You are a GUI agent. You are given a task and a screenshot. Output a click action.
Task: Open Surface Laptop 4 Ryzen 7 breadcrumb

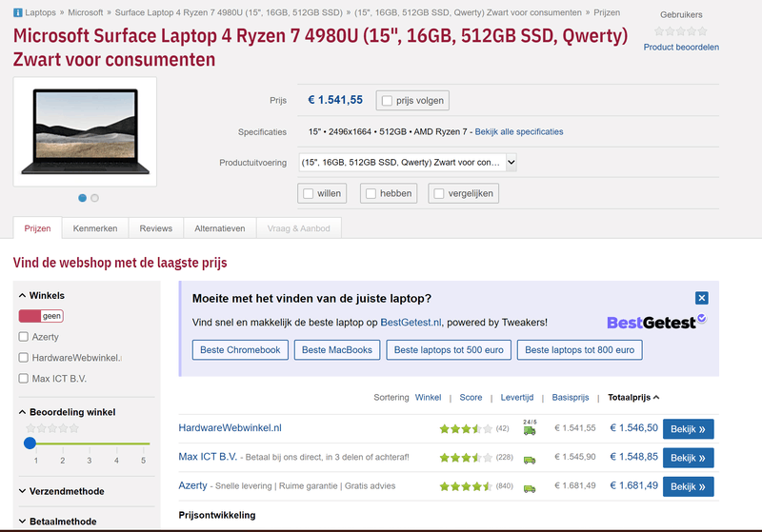[229, 12]
